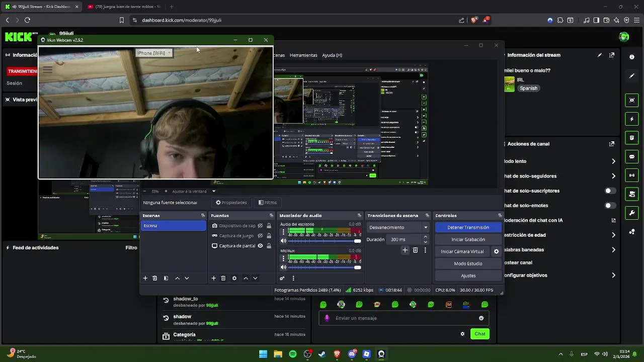Image resolution: width=644 pixels, height=362 pixels.
Task: Toggle visibility of Captura de juego source
Action: point(260,236)
